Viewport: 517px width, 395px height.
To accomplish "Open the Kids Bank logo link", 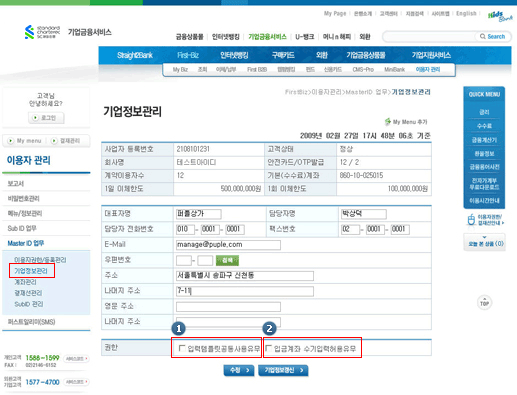I will pyautogui.click(x=500, y=16).
